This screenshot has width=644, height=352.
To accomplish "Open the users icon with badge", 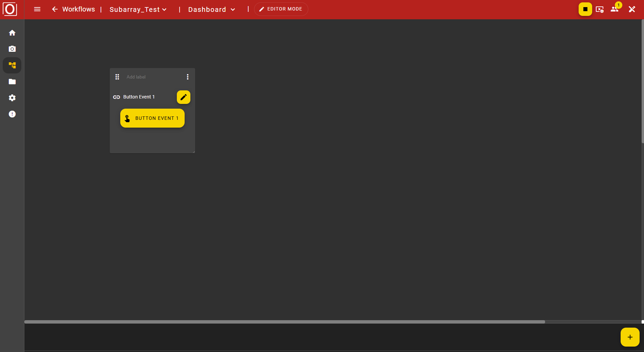I will (x=615, y=9).
